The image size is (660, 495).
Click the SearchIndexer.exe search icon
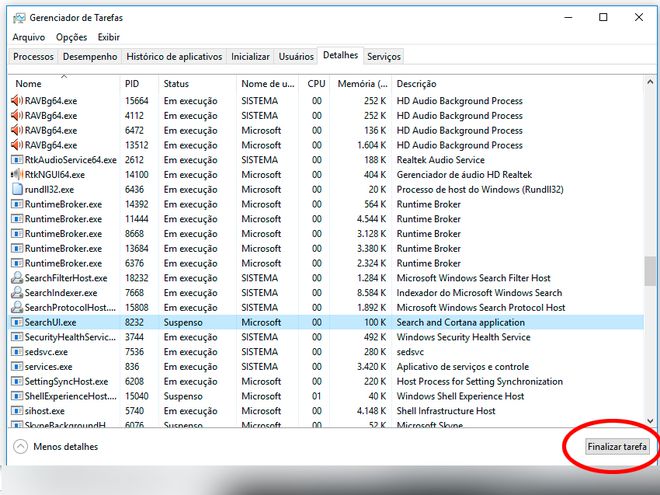pos(17,293)
